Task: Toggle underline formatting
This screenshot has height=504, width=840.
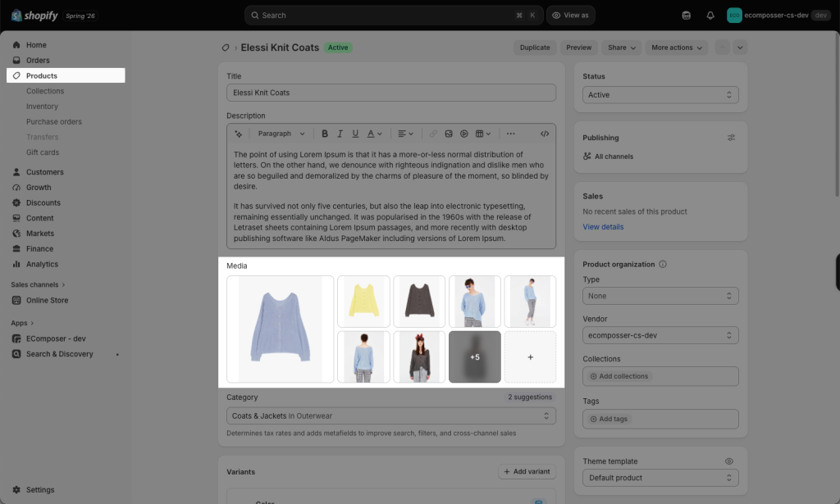Action: click(355, 134)
